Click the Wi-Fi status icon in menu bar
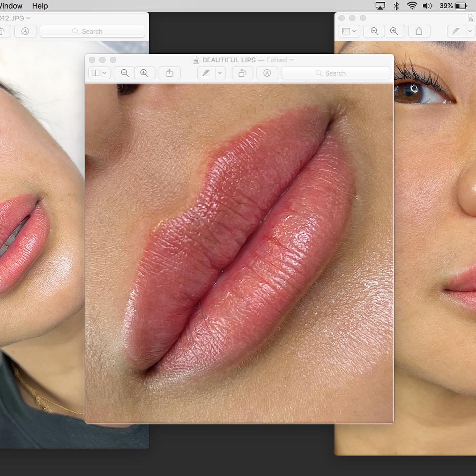The image size is (476, 476). pyautogui.click(x=412, y=6)
